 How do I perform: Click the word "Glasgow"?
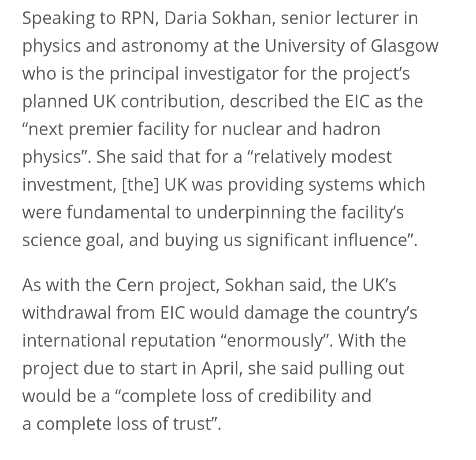(x=405, y=46)
